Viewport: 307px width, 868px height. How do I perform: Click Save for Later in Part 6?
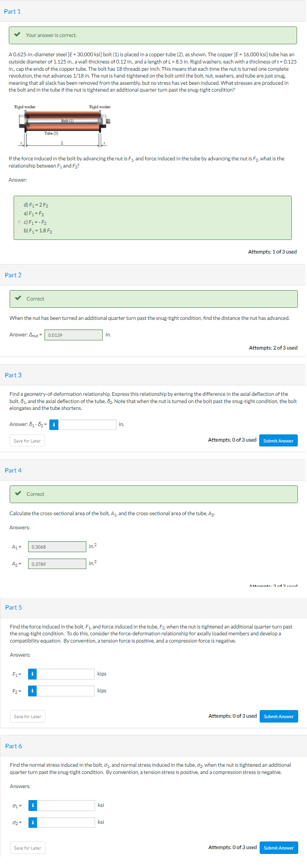point(27,848)
